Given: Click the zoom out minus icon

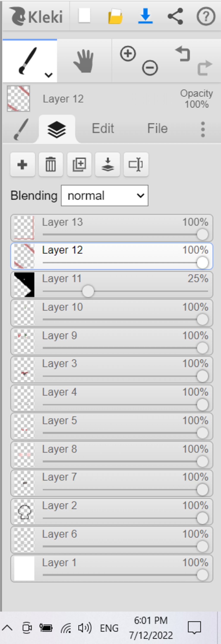Looking at the screenshot, I should (x=150, y=68).
